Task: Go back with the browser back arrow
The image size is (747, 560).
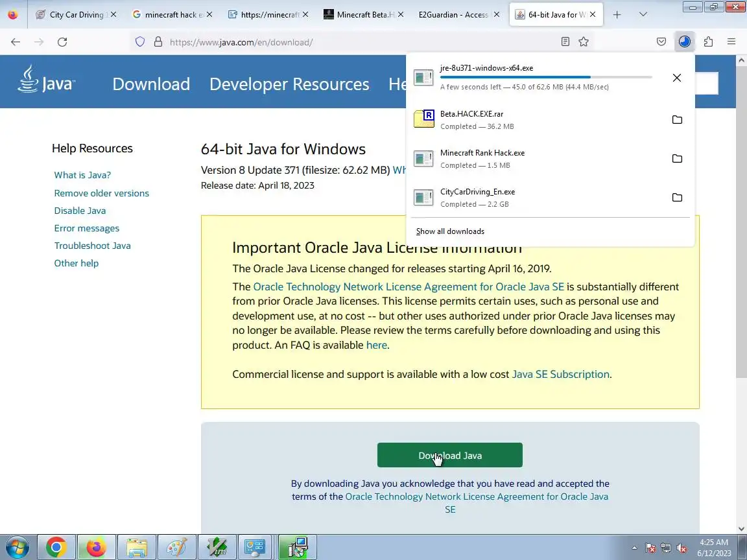Action: click(x=16, y=42)
